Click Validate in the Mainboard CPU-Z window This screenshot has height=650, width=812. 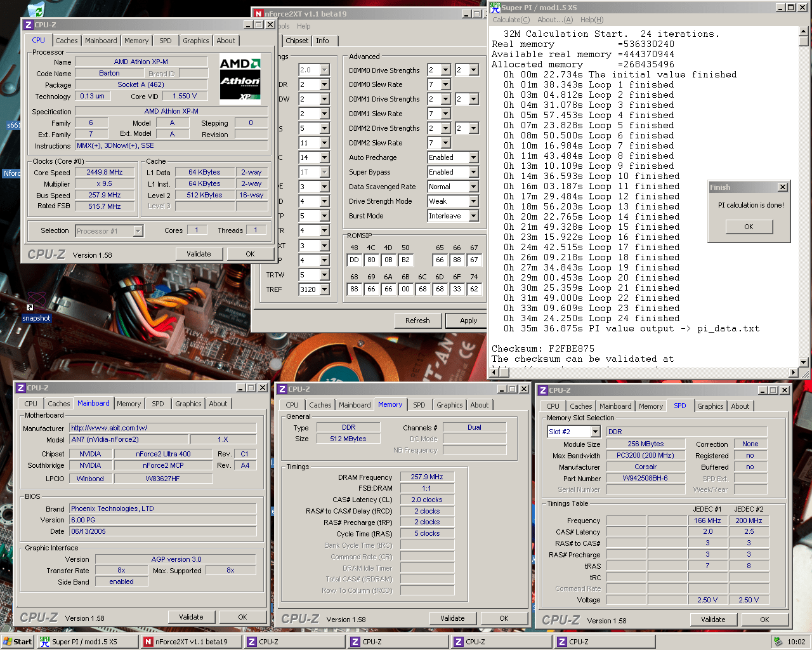[191, 617]
